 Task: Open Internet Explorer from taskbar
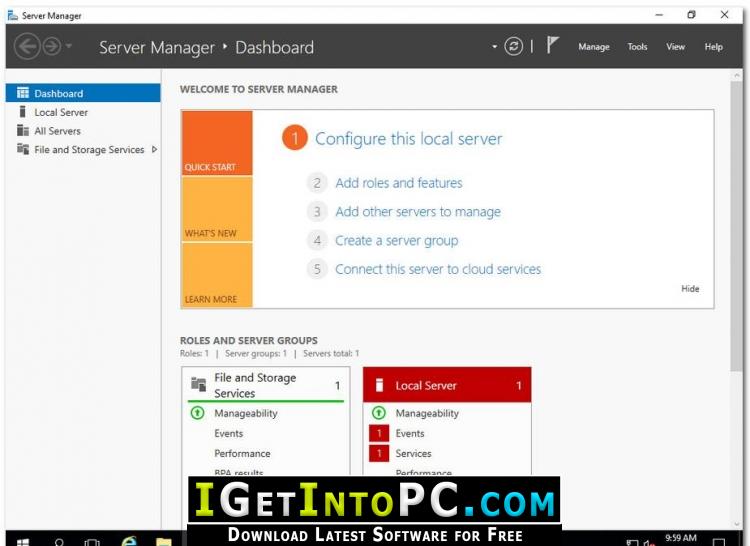tap(128, 540)
